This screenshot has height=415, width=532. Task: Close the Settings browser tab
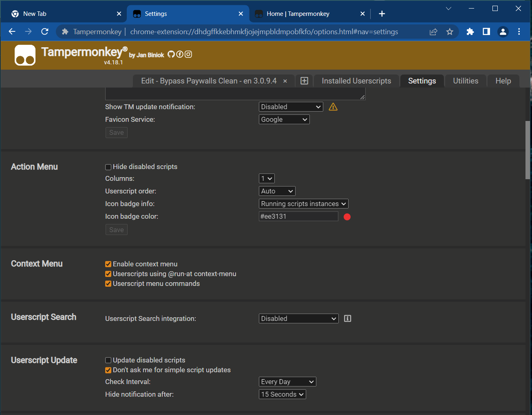pos(241,14)
